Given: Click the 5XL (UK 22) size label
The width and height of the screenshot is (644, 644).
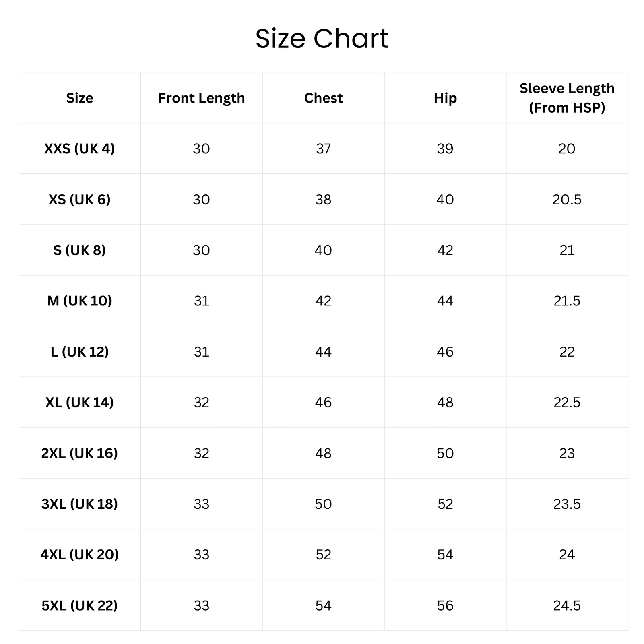Looking at the screenshot, I should coord(80,605).
